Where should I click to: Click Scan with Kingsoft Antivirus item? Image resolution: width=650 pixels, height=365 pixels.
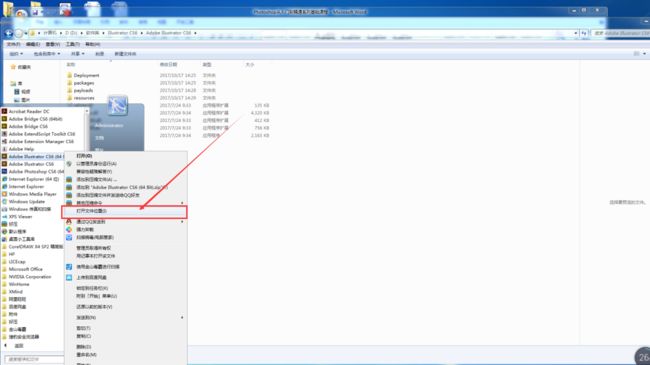(97, 267)
